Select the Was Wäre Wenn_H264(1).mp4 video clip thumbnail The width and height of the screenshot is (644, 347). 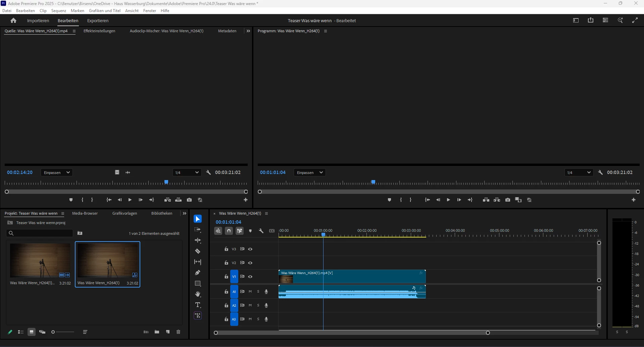pyautogui.click(x=40, y=260)
